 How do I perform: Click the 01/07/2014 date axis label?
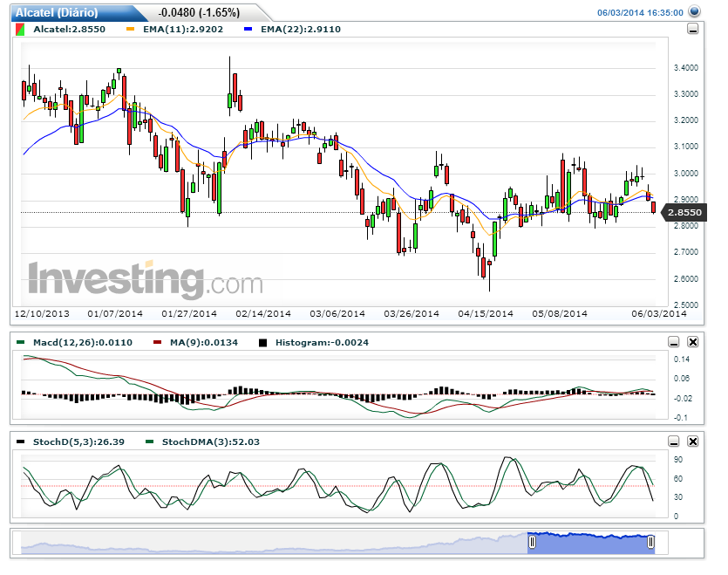point(115,314)
